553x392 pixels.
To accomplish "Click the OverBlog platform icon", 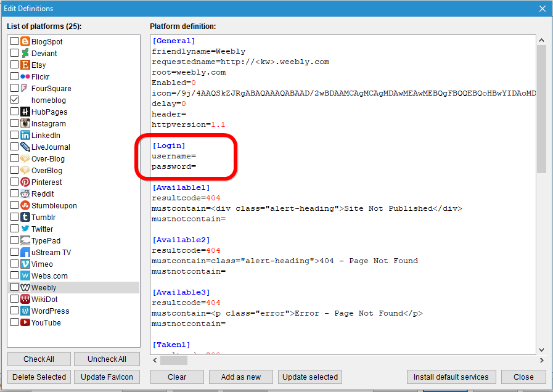I will pyautogui.click(x=25, y=170).
